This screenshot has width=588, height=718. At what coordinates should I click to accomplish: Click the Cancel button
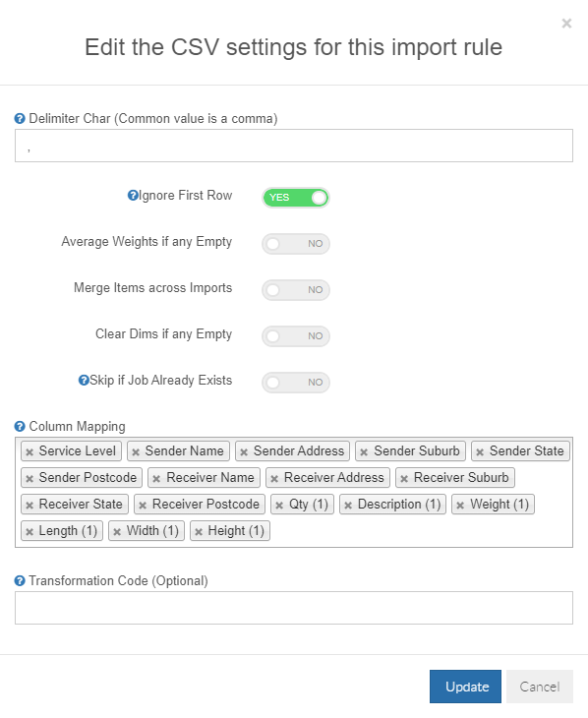coord(540,687)
